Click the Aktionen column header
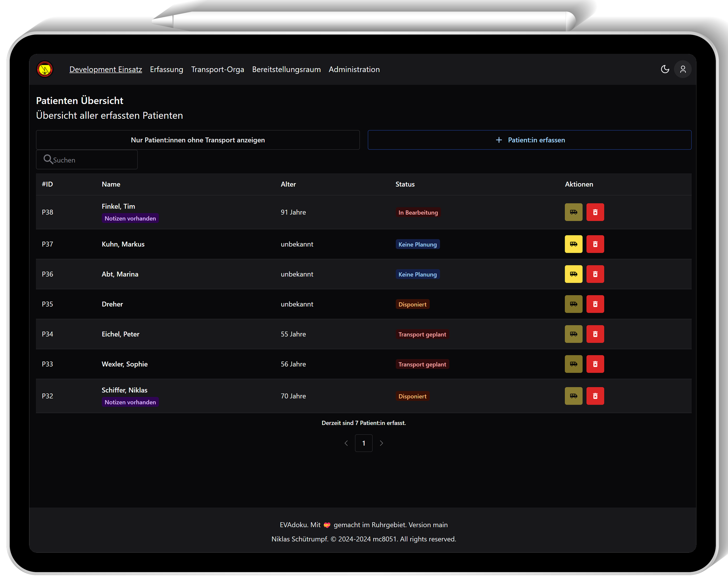728x581 pixels. pos(579,184)
